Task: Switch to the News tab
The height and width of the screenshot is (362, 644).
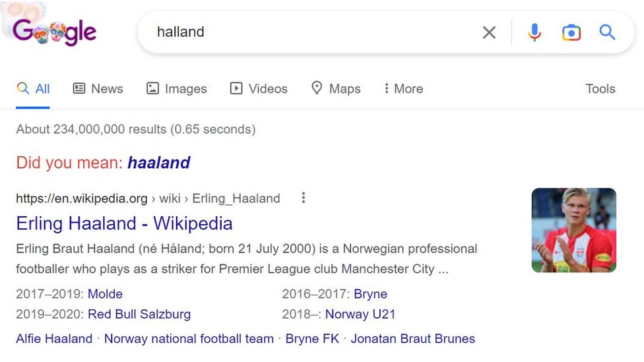Action: pos(98,88)
